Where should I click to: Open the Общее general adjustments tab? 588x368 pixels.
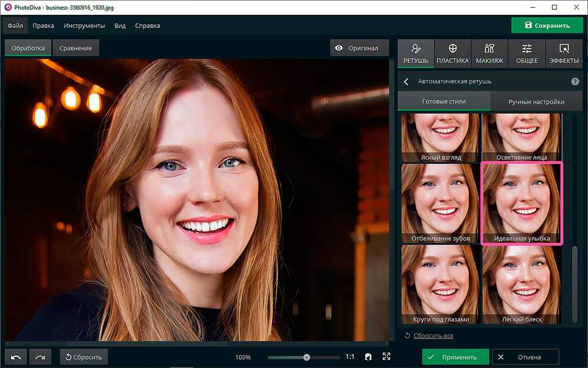tap(526, 53)
